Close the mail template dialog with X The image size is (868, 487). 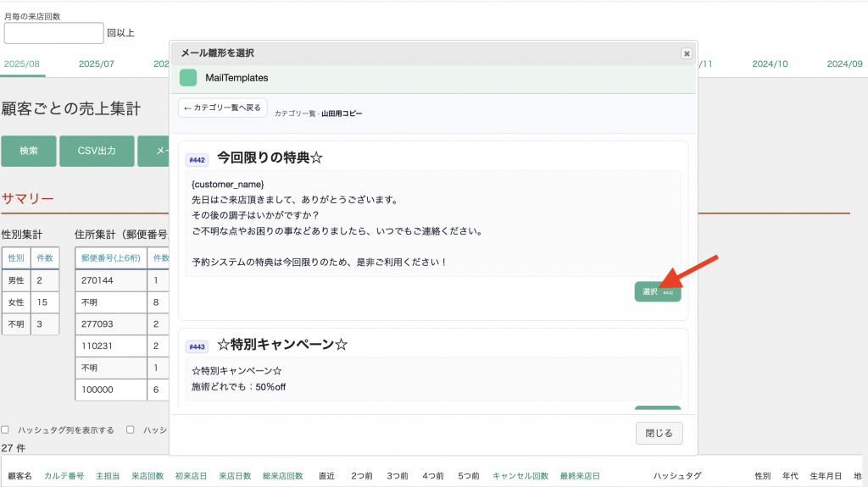686,53
